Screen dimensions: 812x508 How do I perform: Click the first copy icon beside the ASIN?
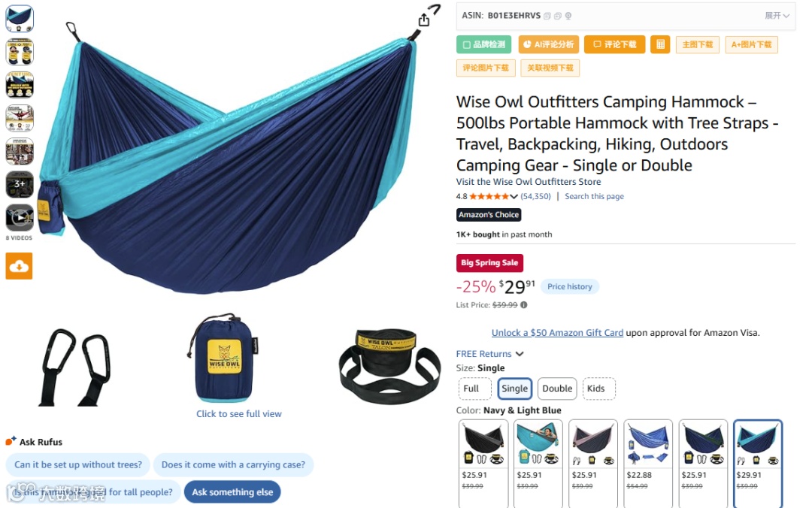click(x=547, y=16)
